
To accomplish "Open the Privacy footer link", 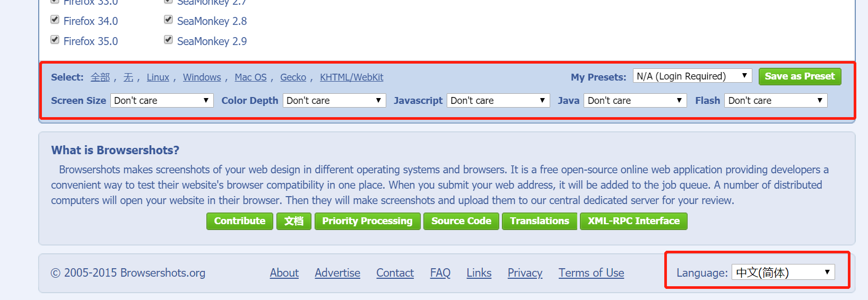I will click(x=525, y=273).
